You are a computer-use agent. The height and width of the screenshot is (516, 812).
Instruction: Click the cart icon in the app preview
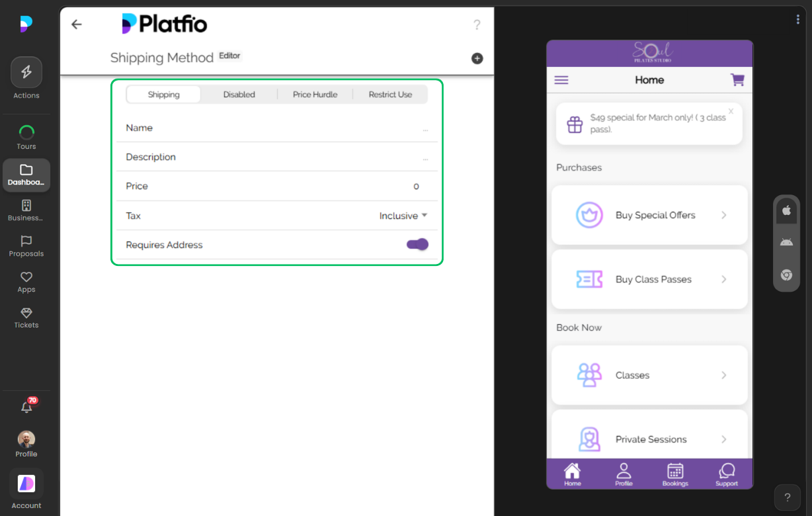coord(737,79)
